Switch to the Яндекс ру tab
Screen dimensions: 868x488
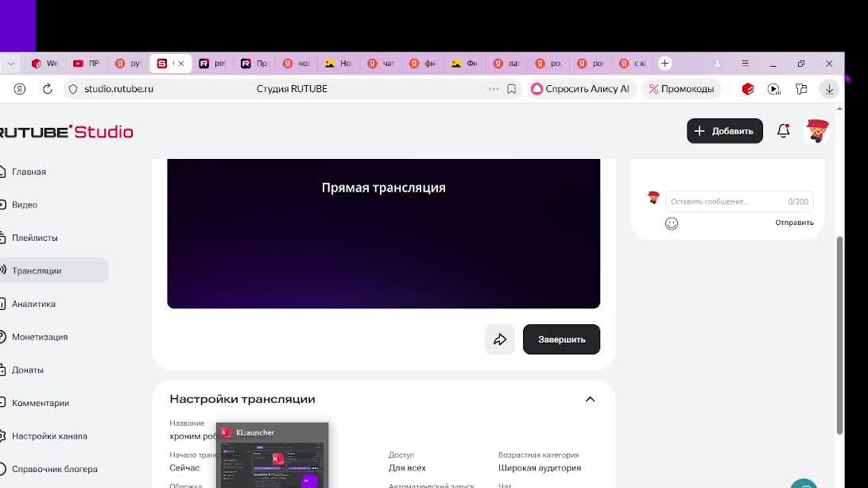coord(129,63)
